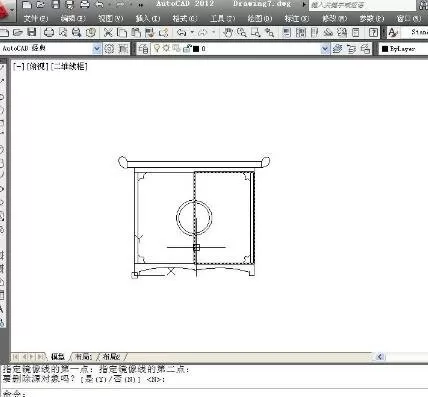Open the 视图(V) menu
This screenshot has width=428, height=397.
click(x=111, y=18)
